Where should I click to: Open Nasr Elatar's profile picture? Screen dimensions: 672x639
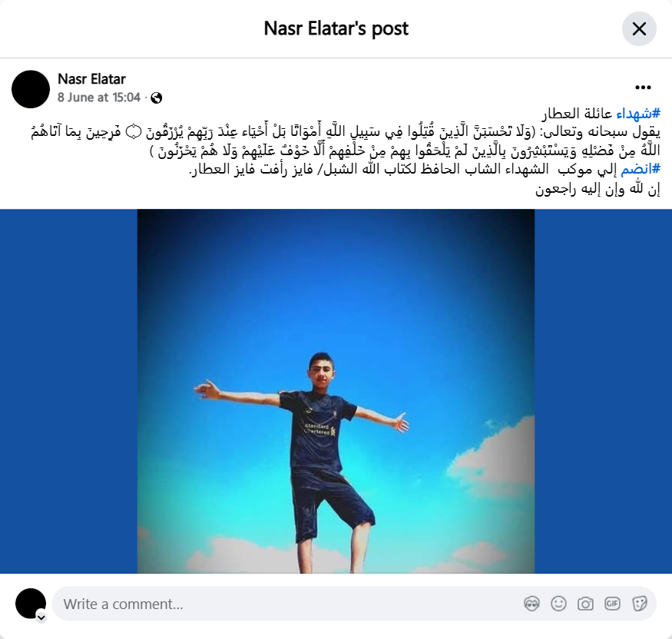31,89
